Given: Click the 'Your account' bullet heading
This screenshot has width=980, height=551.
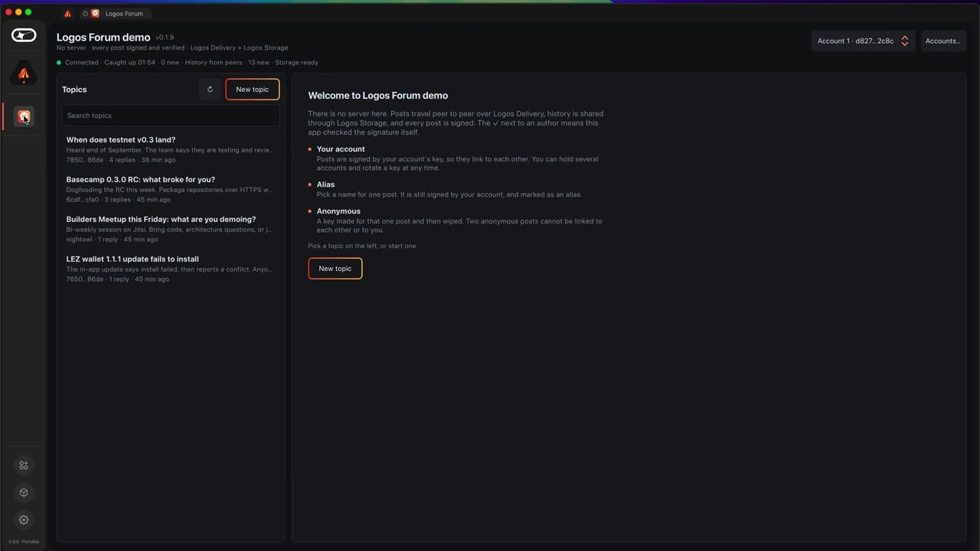Looking at the screenshot, I should click(341, 149).
